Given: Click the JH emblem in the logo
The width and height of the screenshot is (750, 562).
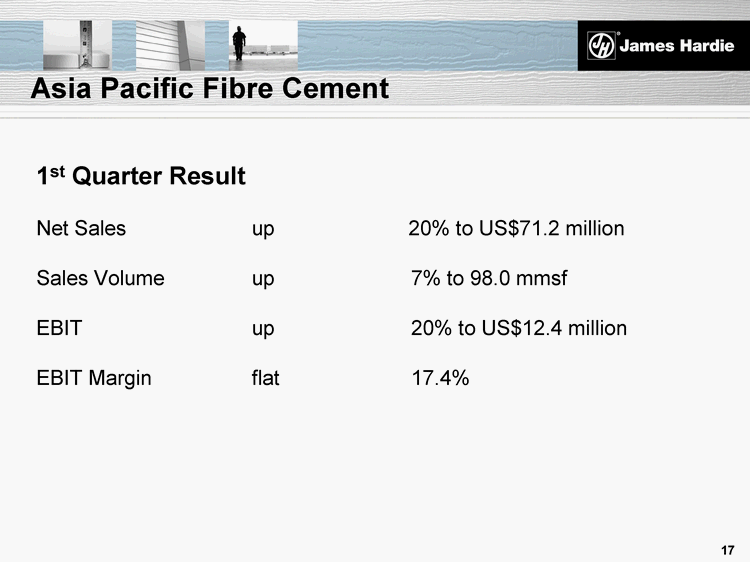Looking at the screenshot, I should tap(601, 45).
